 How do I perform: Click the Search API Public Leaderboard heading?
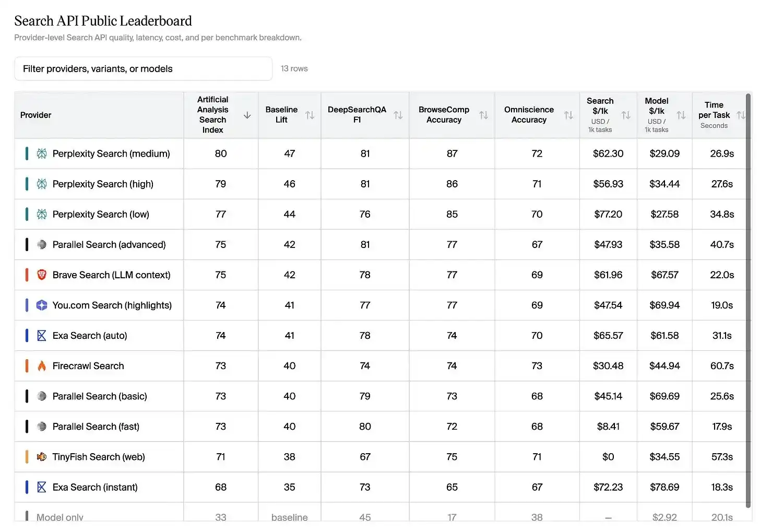click(x=103, y=21)
